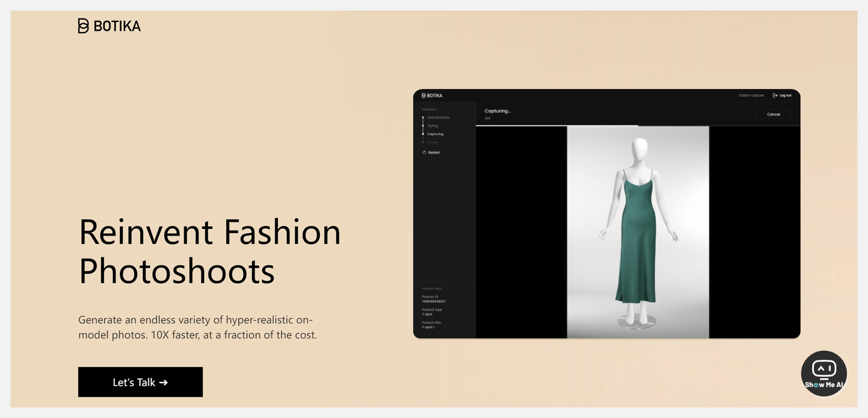Cancel the capture in the app preview

point(773,114)
